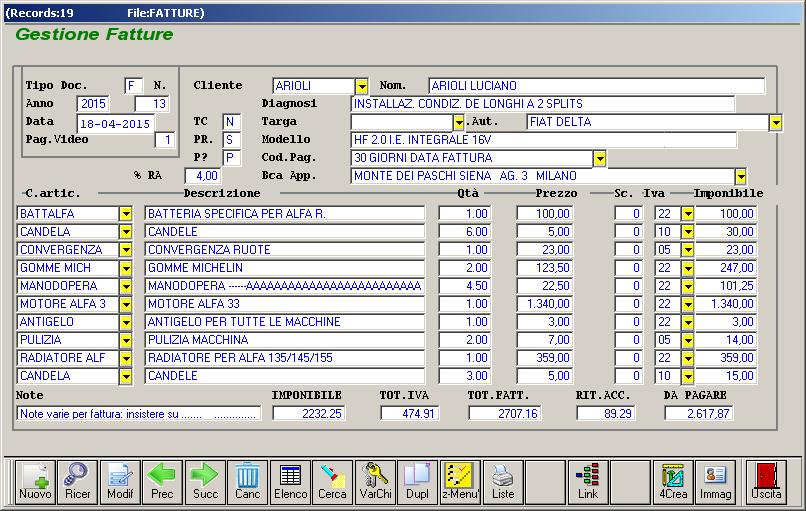Click the TC field containing N

click(x=231, y=122)
